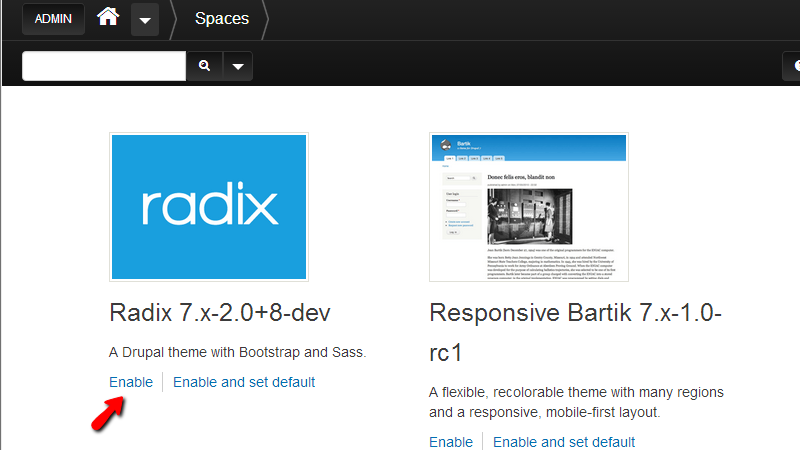The image size is (800, 450).
Task: Click the Responsive Bartik screenshot thumbnail
Action: pyautogui.click(x=529, y=207)
